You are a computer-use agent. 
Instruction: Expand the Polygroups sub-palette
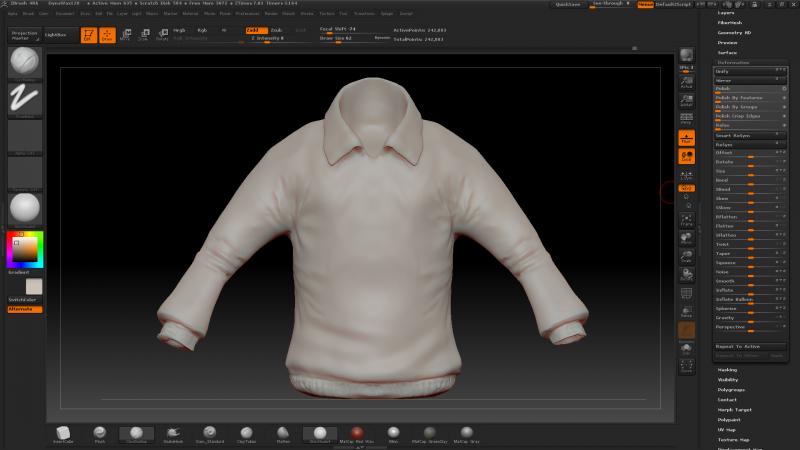click(x=731, y=390)
